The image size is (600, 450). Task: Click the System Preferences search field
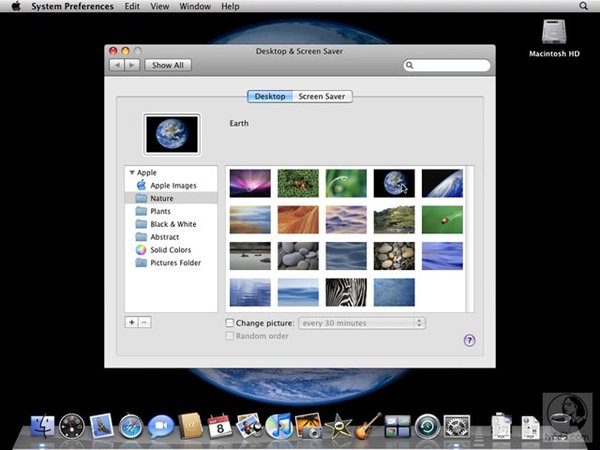coord(447,65)
